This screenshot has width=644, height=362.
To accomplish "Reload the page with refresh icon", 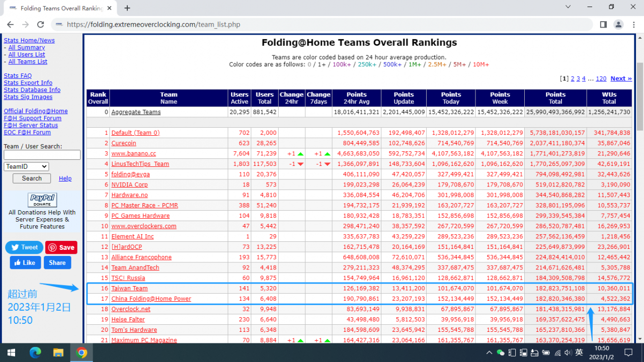I will [x=41, y=25].
